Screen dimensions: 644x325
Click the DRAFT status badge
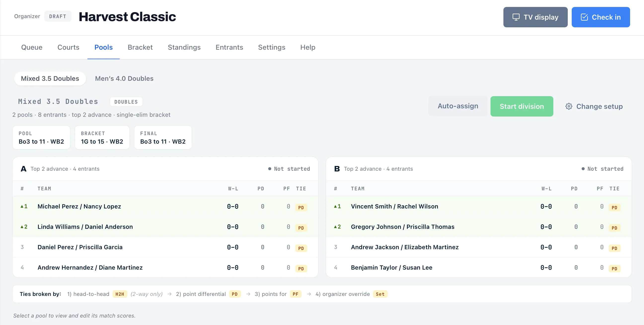pyautogui.click(x=58, y=16)
